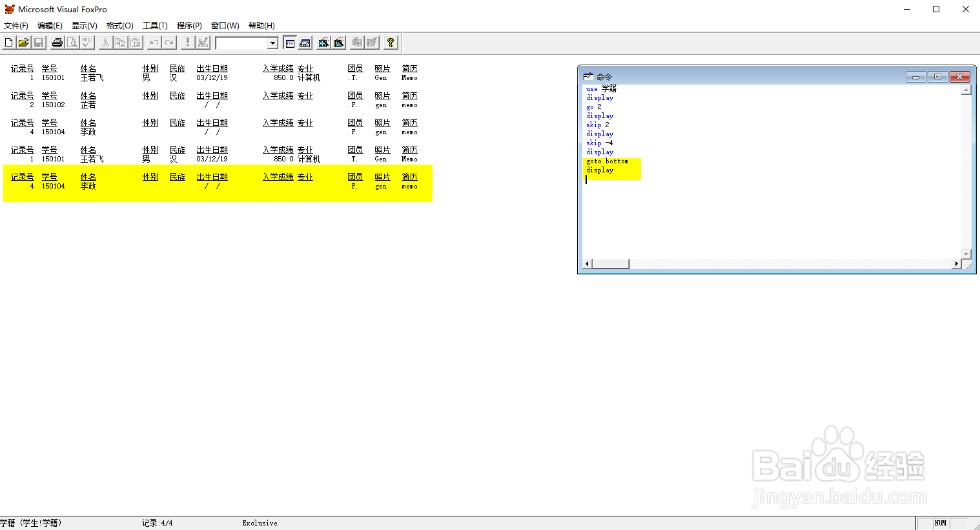Click the 'skip 2' command line
The image size is (980, 530).
(597, 125)
